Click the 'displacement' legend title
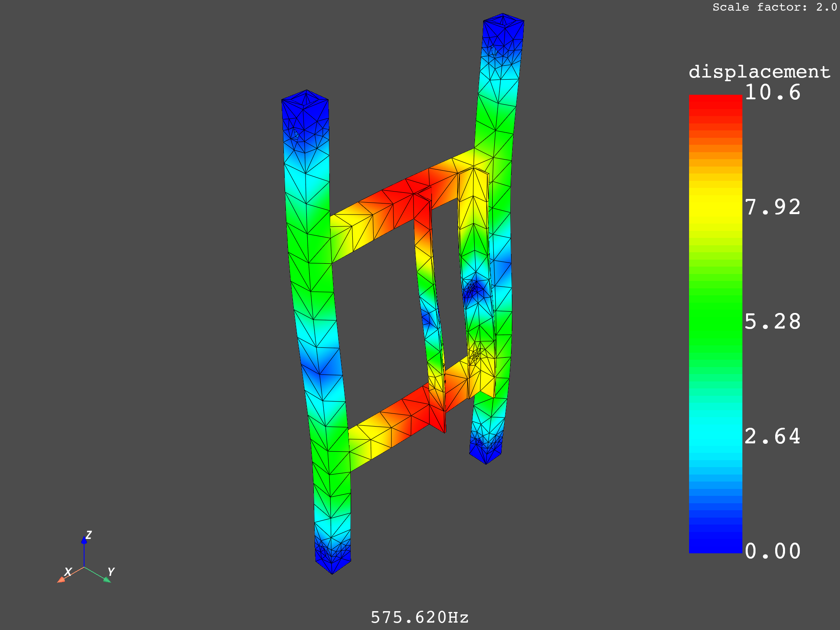 coord(759,72)
